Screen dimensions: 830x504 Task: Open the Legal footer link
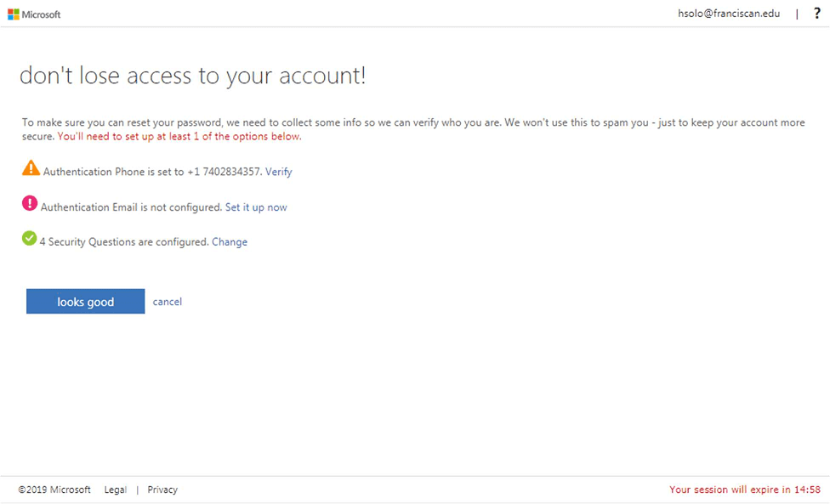116,490
